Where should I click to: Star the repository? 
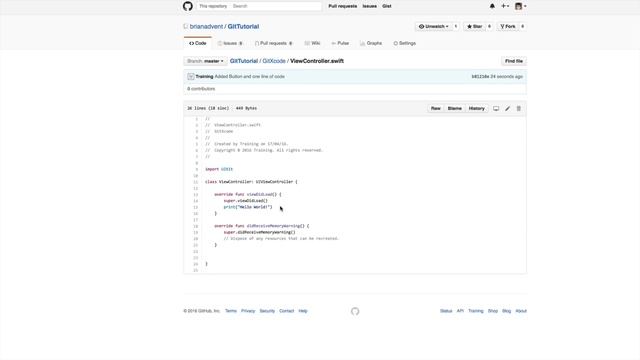coord(474,27)
